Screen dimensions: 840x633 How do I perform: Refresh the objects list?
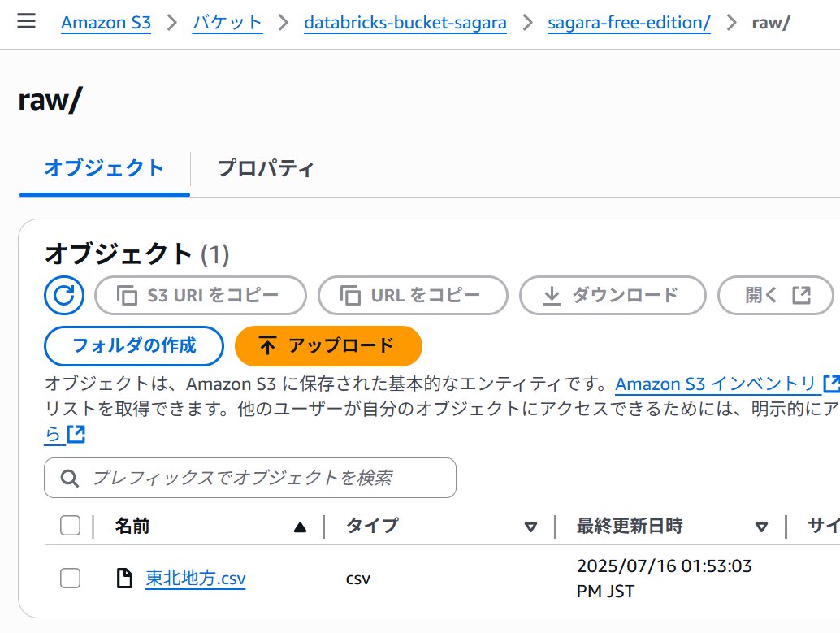coord(64,295)
